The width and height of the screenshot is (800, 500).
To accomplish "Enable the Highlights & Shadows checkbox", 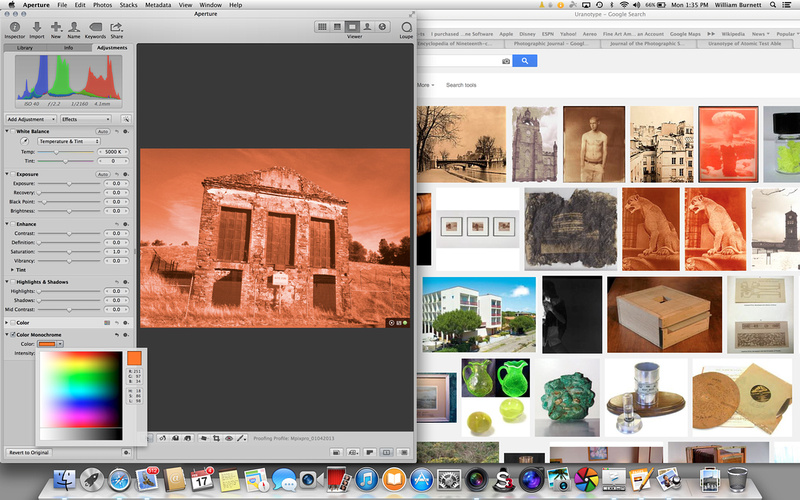I will [13, 282].
